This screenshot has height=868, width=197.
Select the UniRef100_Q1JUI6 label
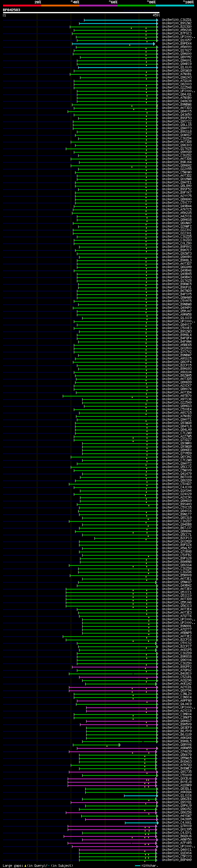coord(177,796)
